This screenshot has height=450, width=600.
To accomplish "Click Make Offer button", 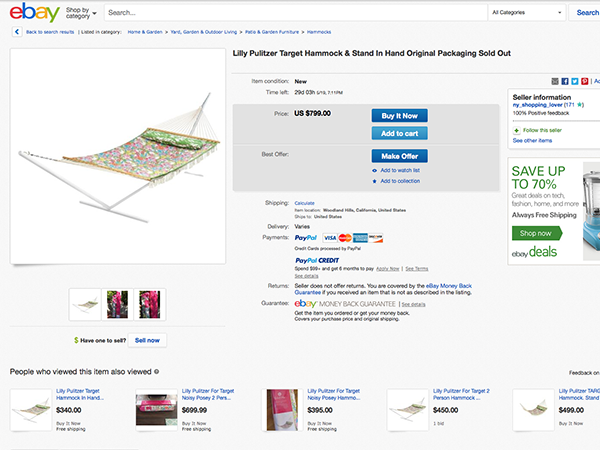I will tap(398, 156).
